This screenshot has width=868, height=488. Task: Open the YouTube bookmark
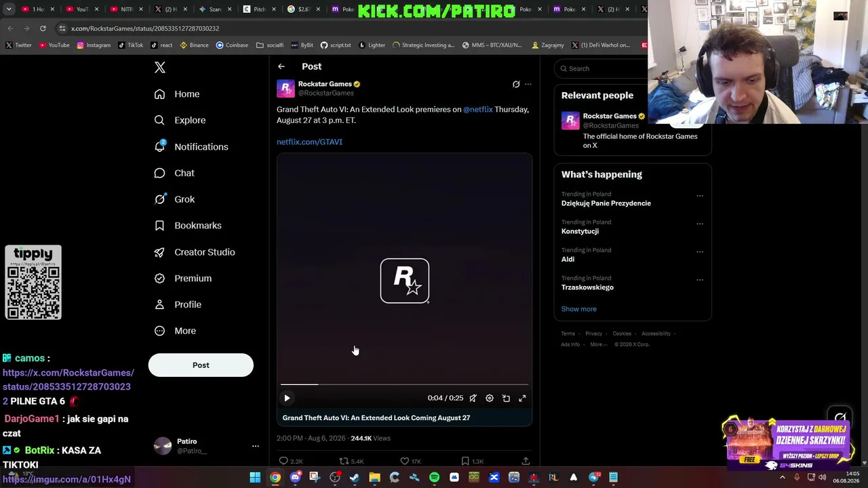point(54,45)
